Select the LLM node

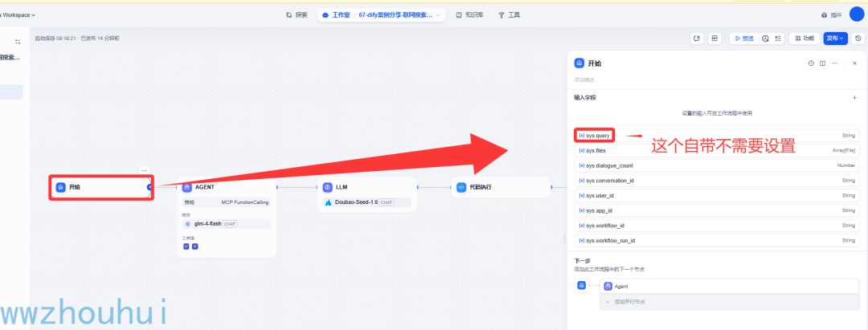pos(367,194)
